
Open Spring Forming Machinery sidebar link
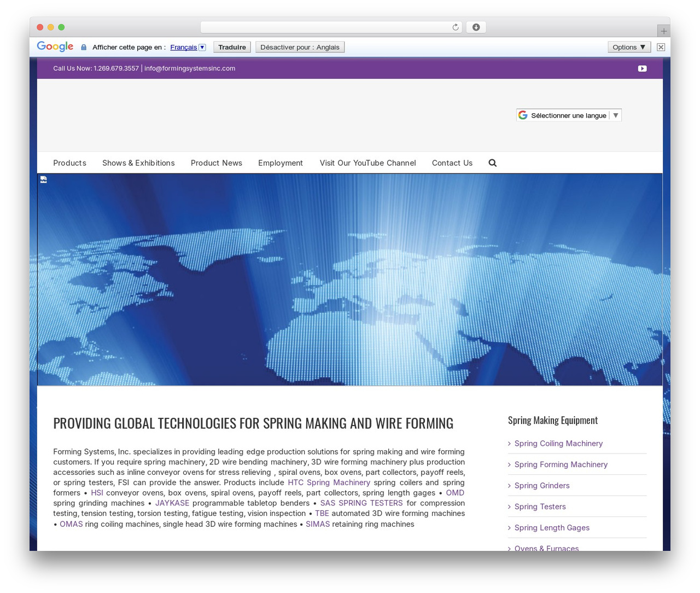tap(561, 464)
